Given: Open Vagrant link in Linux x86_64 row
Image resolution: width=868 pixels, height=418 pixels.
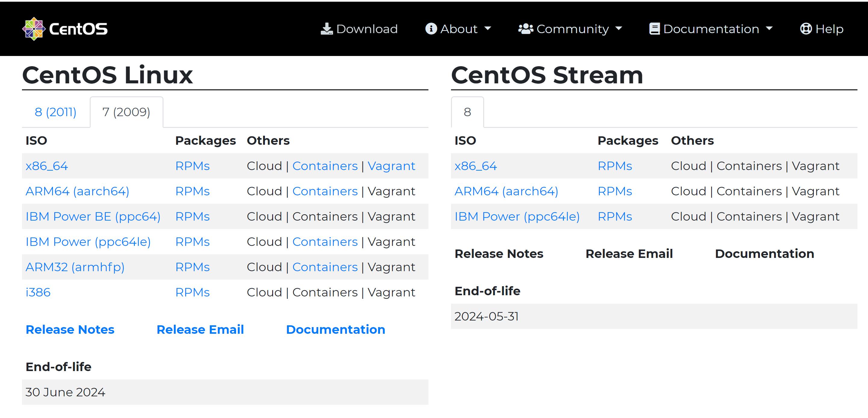Looking at the screenshot, I should (391, 166).
